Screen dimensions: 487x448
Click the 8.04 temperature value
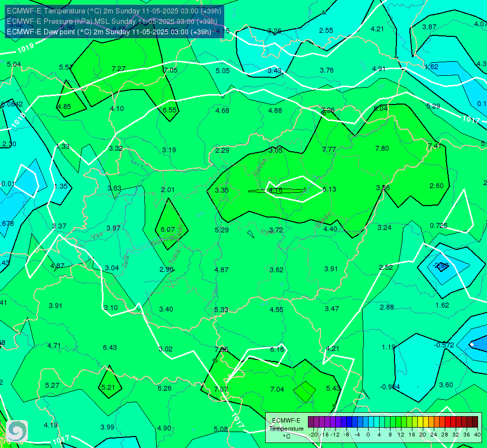coord(381,109)
